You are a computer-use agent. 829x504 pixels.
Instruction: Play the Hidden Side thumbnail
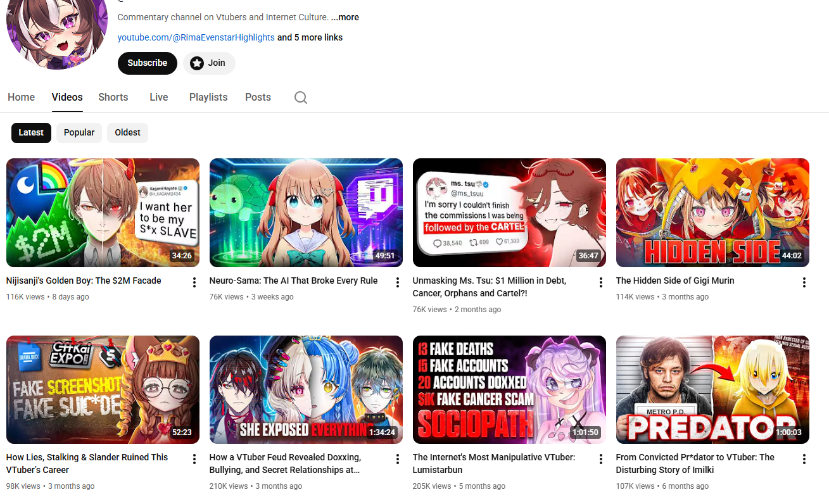712,213
